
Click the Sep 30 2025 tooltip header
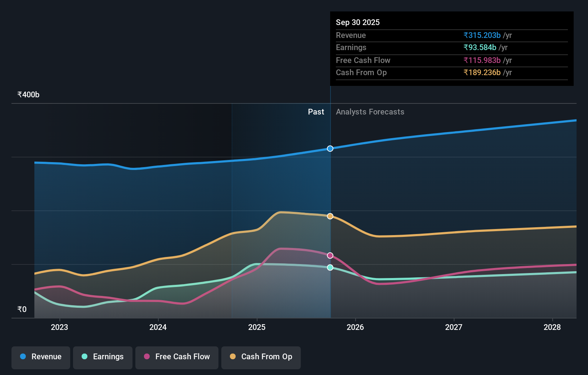point(358,22)
